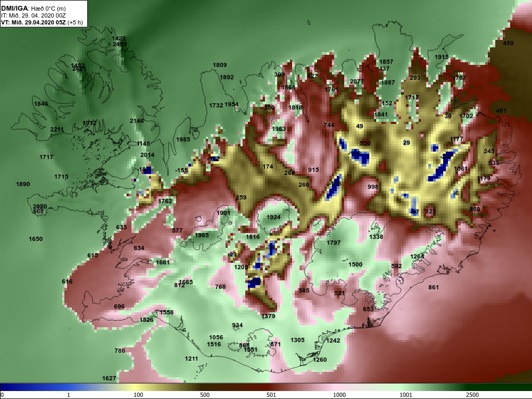Click the 'DMI/IGA: Hæð 0°C (m)' title line
Screen dimensions: 532x399
tap(33, 9)
